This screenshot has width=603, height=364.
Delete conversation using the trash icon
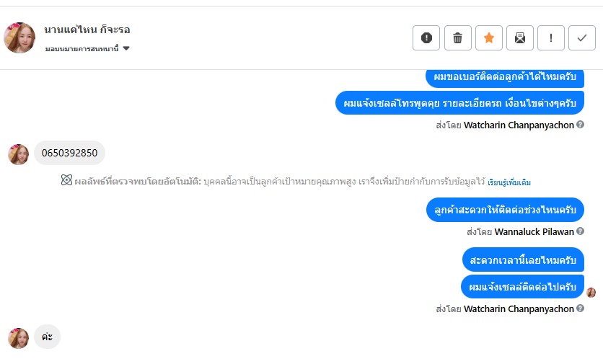[457, 38]
